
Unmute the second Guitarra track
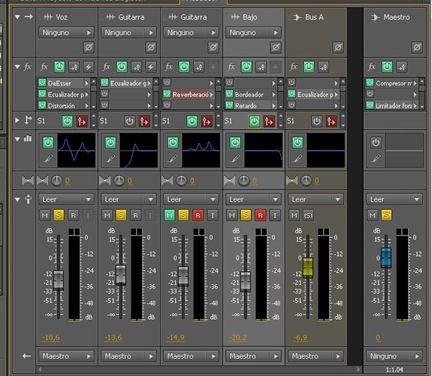(x=169, y=215)
